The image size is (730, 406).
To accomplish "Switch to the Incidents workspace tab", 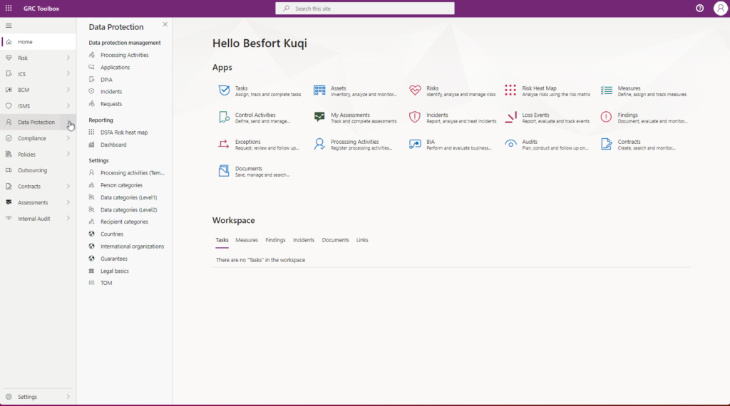I will click(304, 240).
